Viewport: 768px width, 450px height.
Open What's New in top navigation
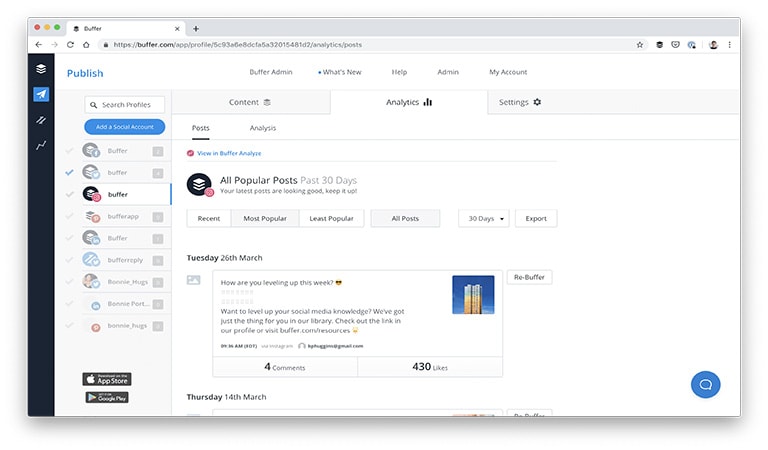tap(340, 72)
